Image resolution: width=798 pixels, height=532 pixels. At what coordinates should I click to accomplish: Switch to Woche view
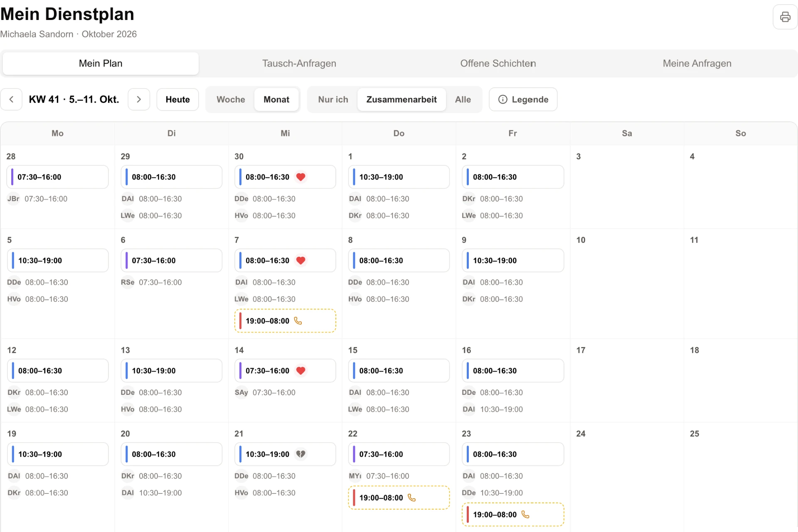[231, 99]
